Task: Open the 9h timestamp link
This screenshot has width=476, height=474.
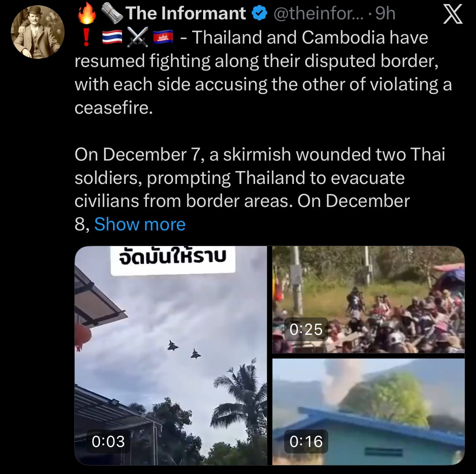Action: pos(386,14)
